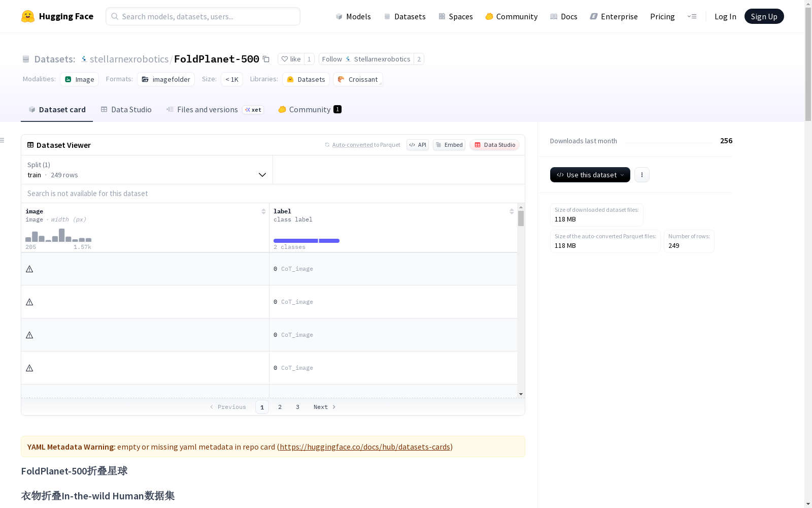The height and width of the screenshot is (508, 812).
Task: Open the datasets-cards documentation link
Action: tap(365, 447)
